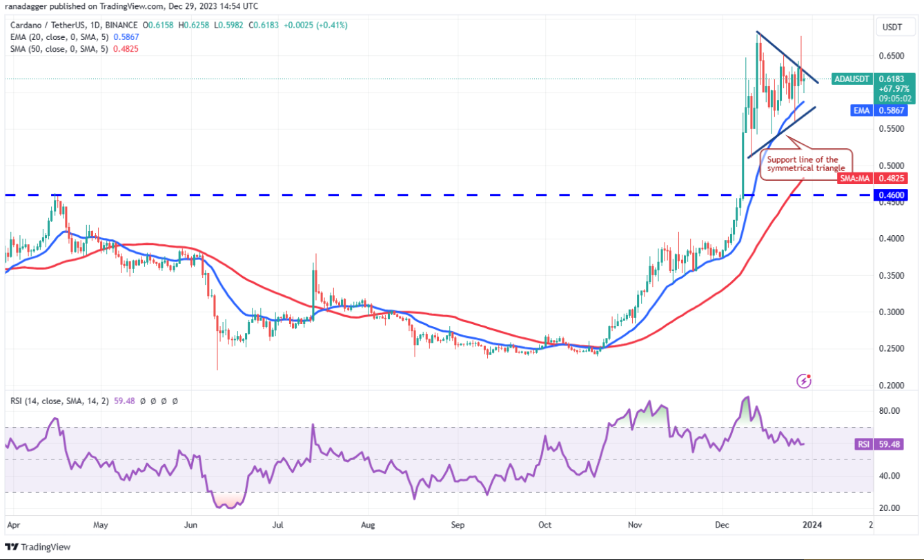This screenshot has width=924, height=560.
Task: Select the blue 0.4600 price level label
Action: (x=891, y=196)
